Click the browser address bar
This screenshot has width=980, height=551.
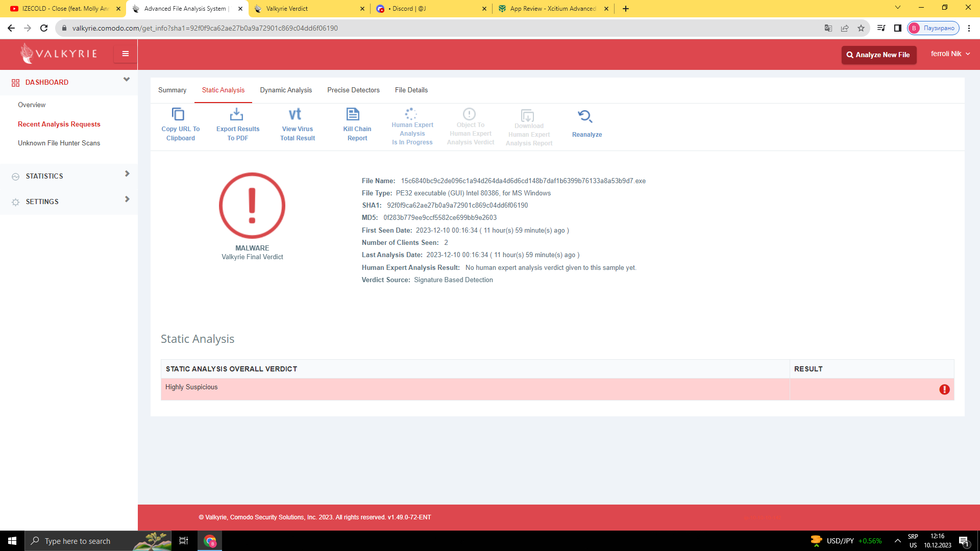click(x=408, y=28)
